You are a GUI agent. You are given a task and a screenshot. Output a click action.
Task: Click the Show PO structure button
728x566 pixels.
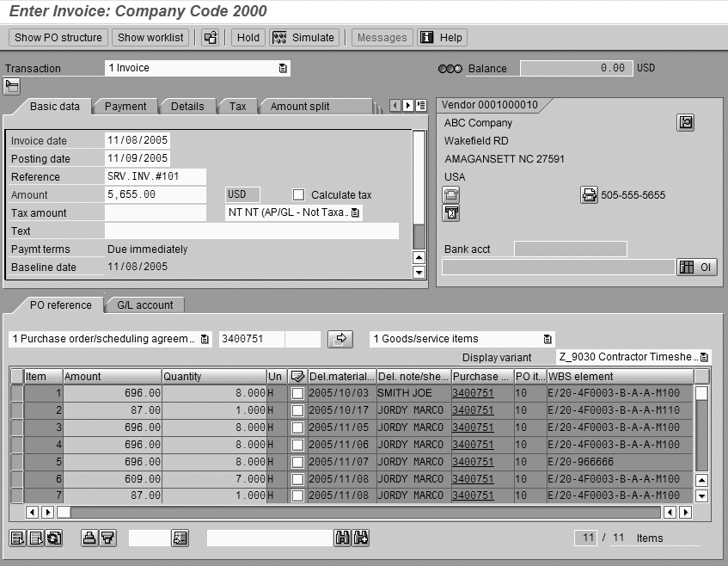coord(58,38)
